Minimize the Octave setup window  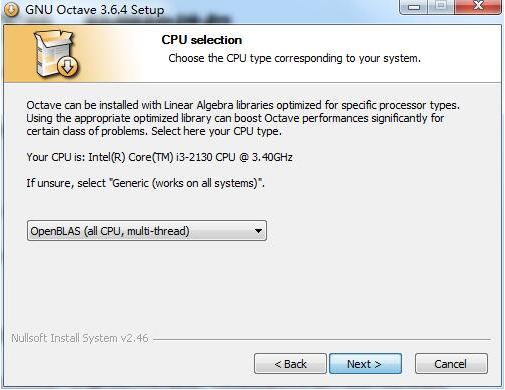click(414, 6)
